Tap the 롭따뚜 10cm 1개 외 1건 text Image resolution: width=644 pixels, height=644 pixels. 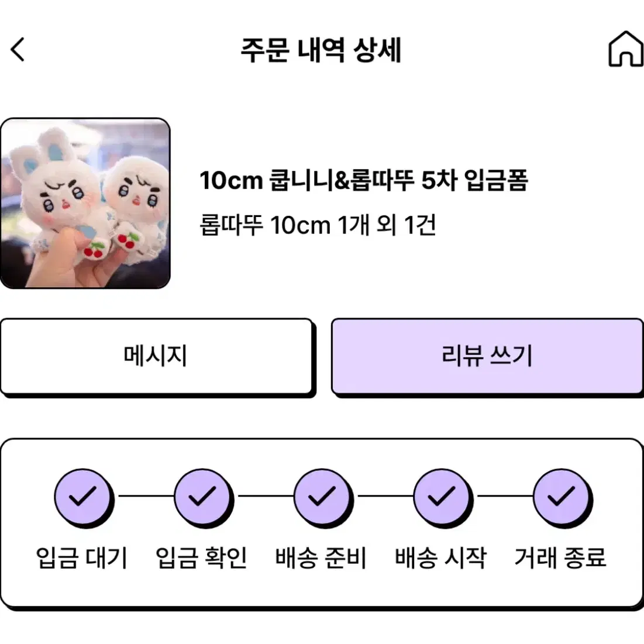click(x=318, y=225)
